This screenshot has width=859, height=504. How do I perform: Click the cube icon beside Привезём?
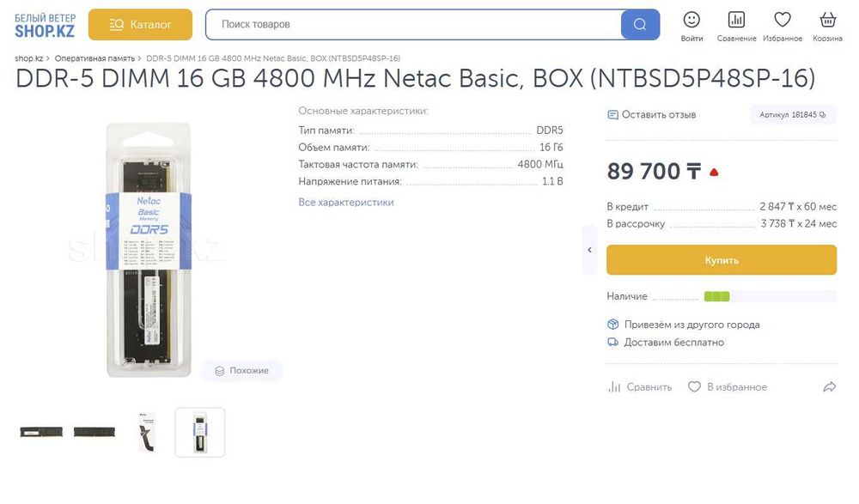(x=613, y=325)
